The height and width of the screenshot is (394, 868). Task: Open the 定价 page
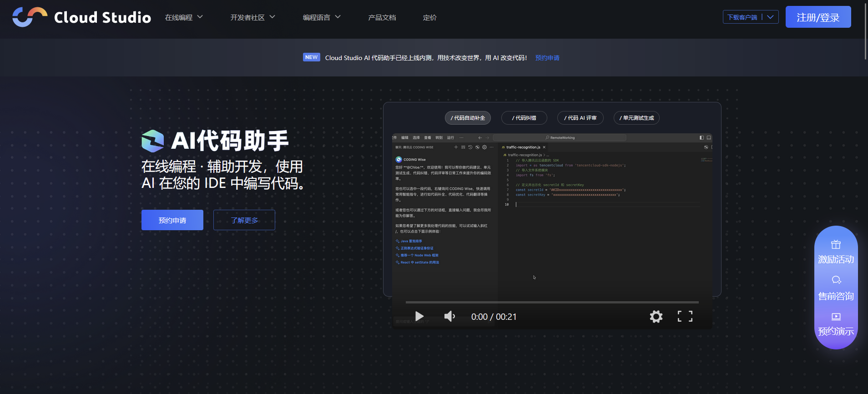[x=430, y=17]
